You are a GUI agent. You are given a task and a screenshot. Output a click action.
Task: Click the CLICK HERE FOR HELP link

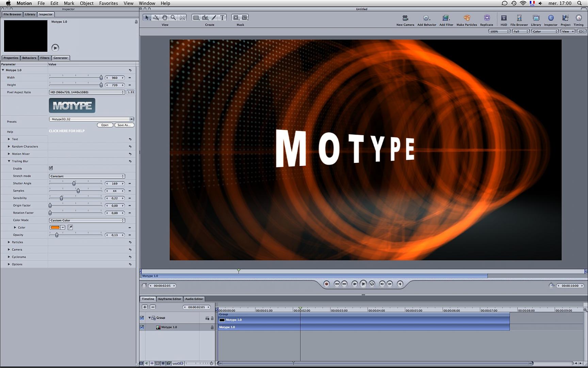[x=67, y=131]
